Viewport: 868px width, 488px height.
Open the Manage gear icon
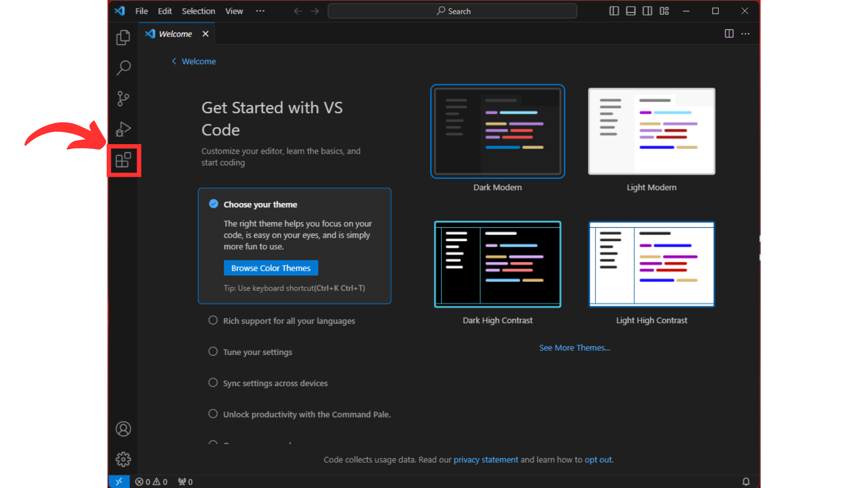point(123,460)
